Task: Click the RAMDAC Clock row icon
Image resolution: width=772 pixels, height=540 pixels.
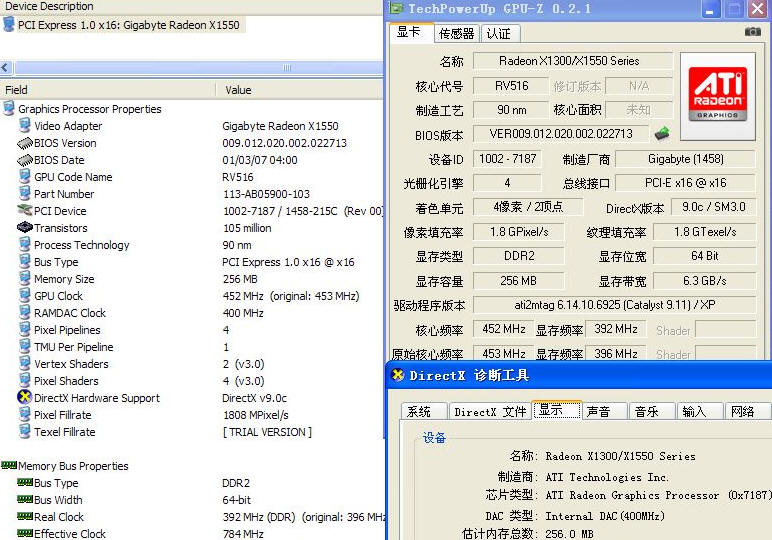Action: [25, 312]
